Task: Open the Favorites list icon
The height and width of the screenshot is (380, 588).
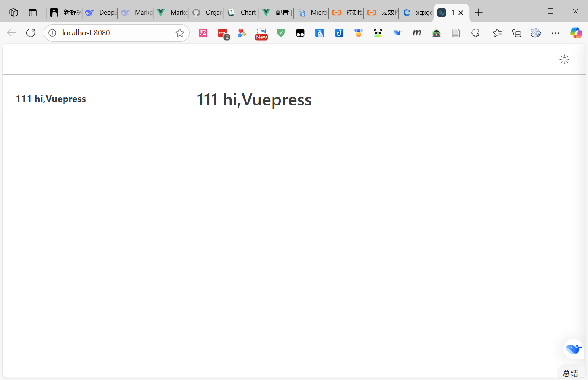Action: coord(497,33)
